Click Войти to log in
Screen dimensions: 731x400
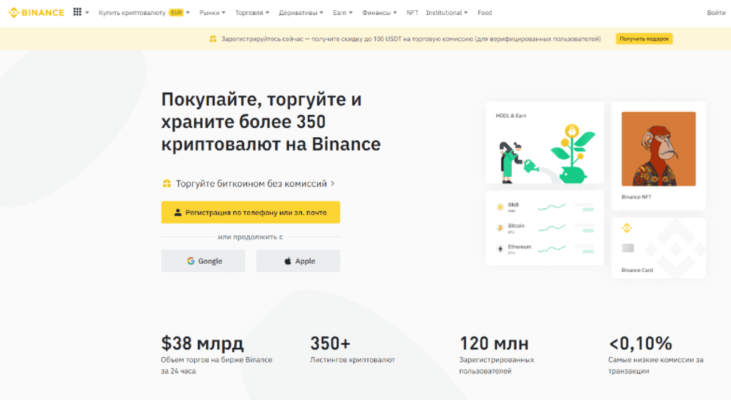pyautogui.click(x=716, y=13)
